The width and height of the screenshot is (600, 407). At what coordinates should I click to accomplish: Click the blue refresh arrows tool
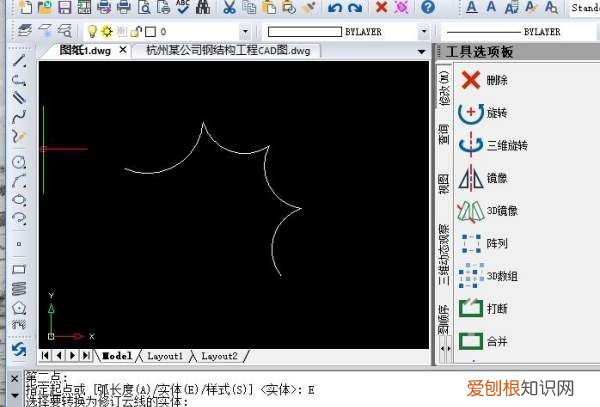[19, 349]
